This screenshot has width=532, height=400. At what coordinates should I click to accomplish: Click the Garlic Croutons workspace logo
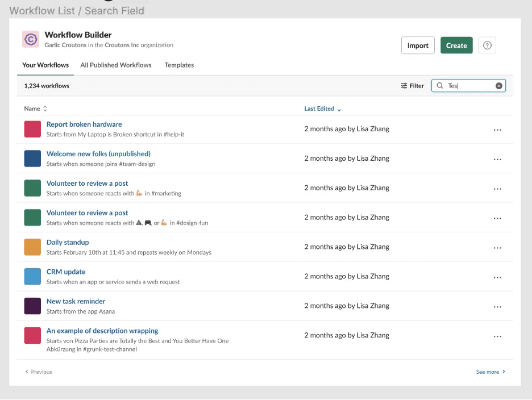(x=31, y=39)
